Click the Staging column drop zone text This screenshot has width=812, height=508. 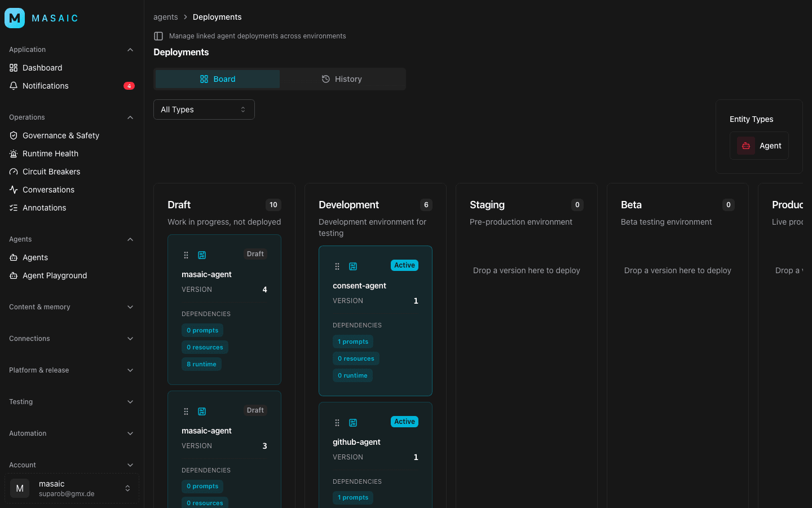pos(527,270)
